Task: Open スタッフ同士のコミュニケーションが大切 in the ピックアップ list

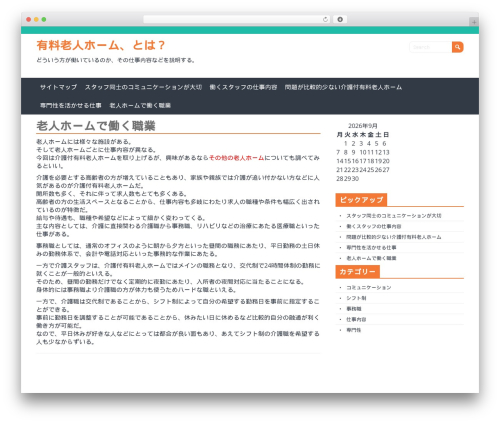Action: pos(394,216)
